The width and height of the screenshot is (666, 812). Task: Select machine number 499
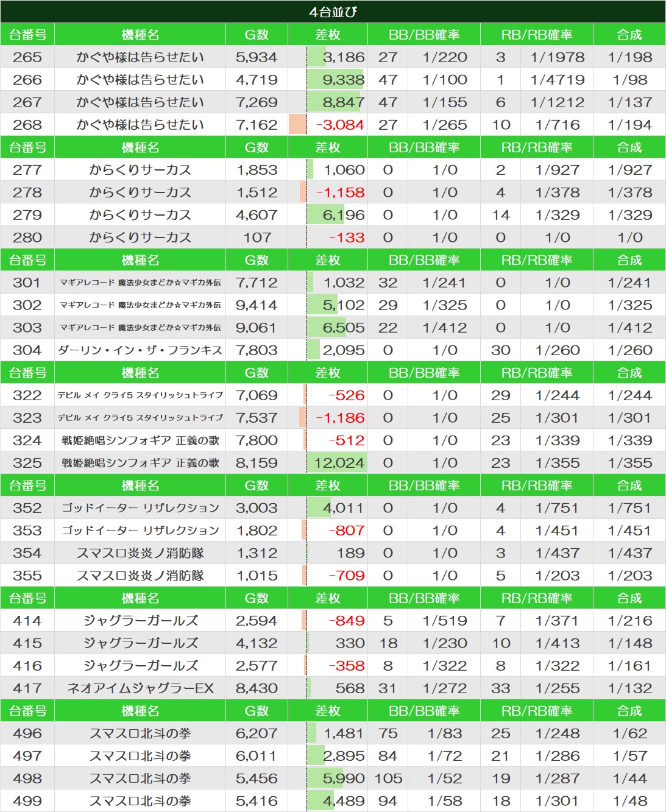[x=27, y=801]
